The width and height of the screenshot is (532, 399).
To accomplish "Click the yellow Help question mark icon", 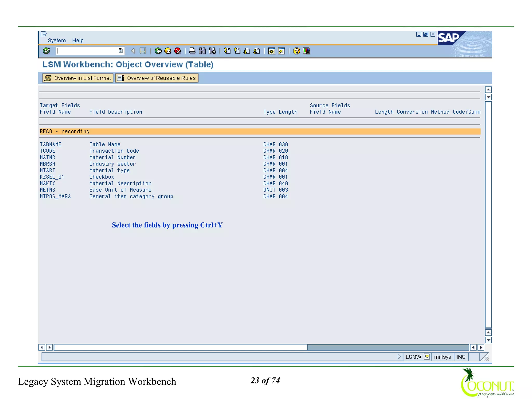I will click(x=296, y=51).
